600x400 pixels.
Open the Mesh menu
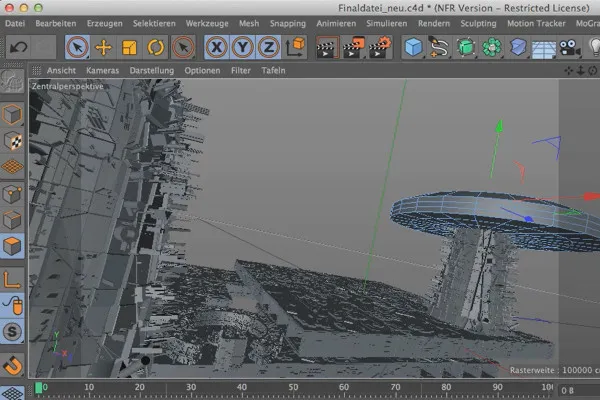coord(249,23)
